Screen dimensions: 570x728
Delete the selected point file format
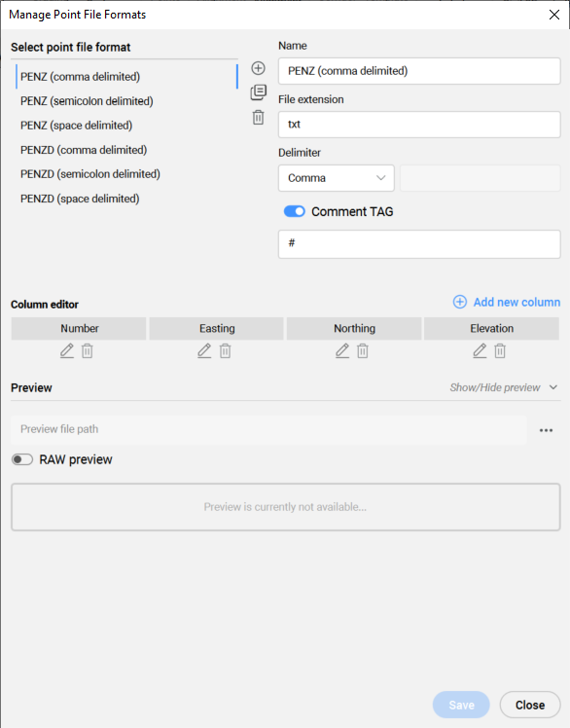(x=258, y=118)
